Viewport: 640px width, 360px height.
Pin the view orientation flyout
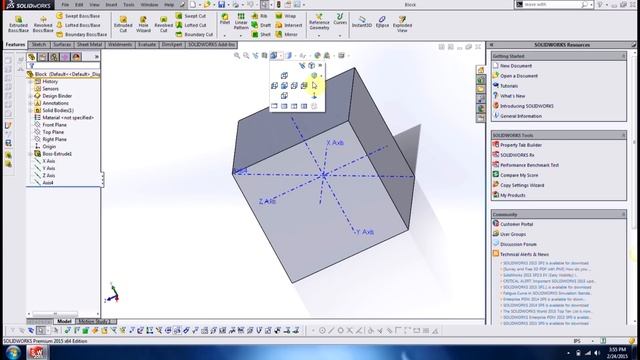[x=320, y=65]
